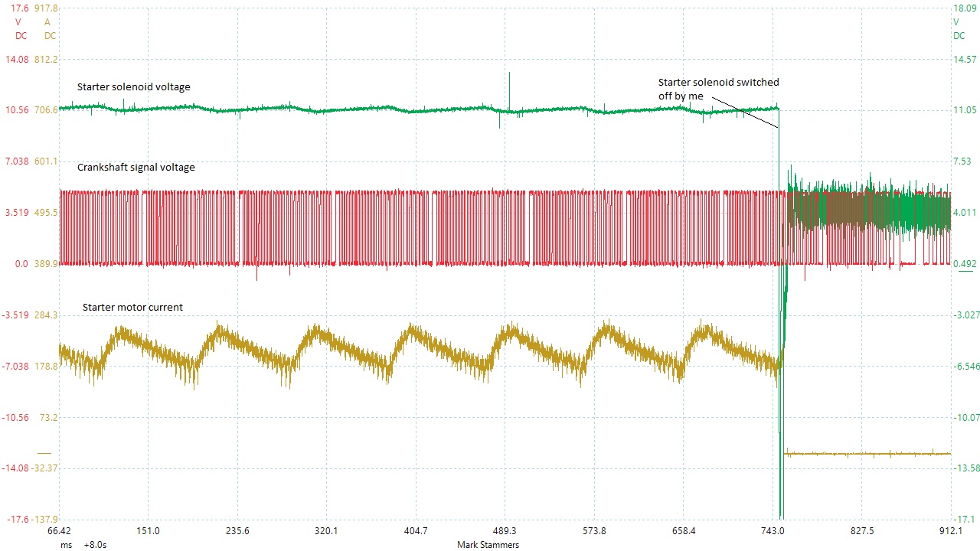Click the 912.1 ms time axis end value
Image resolution: width=980 pixels, height=551 pixels.
(x=951, y=531)
